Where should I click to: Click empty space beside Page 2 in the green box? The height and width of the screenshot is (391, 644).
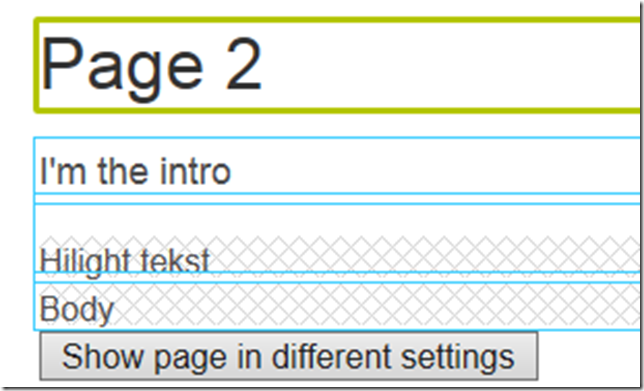450,65
